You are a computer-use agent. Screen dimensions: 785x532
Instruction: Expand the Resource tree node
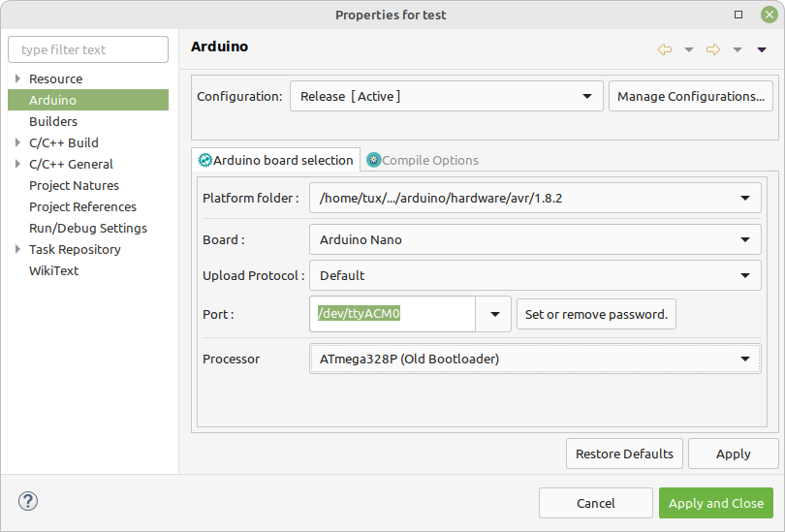pyautogui.click(x=18, y=78)
